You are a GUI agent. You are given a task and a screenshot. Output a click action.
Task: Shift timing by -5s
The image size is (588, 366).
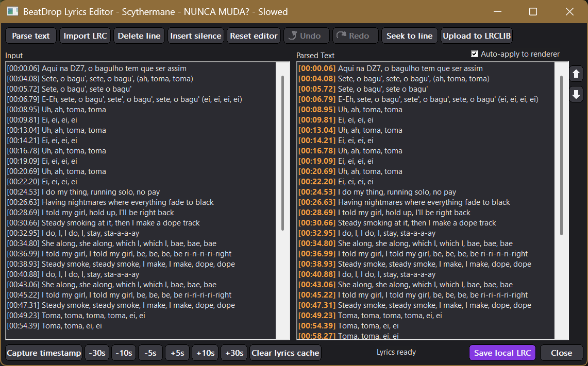pyautogui.click(x=150, y=353)
